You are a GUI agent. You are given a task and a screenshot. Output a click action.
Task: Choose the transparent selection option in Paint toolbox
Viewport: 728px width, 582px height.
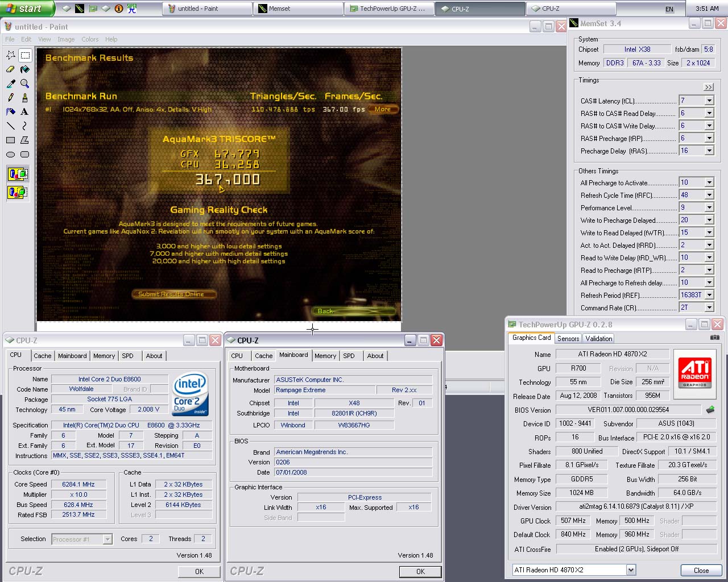click(x=18, y=193)
